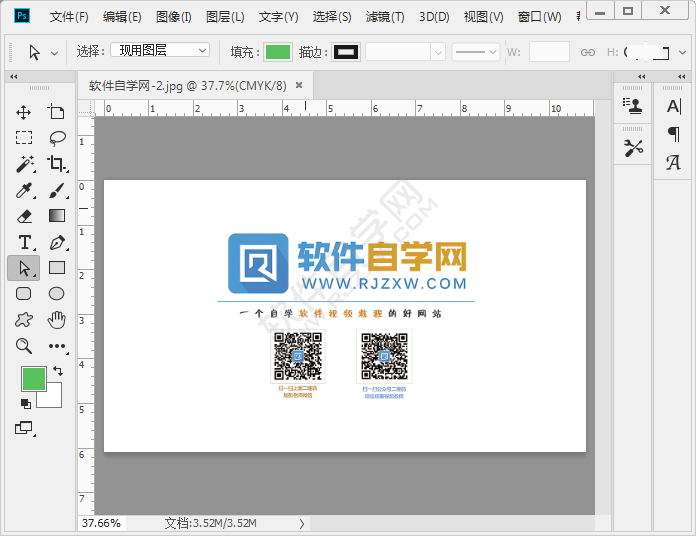This screenshot has width=696, height=536.
Task: Click the stroke color swatch
Action: coord(346,52)
